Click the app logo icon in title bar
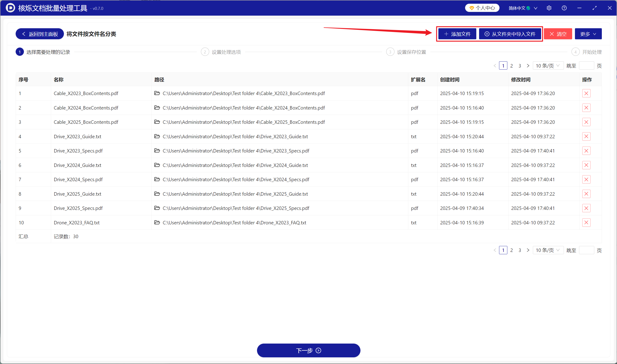This screenshot has height=364, width=617. (x=10, y=8)
